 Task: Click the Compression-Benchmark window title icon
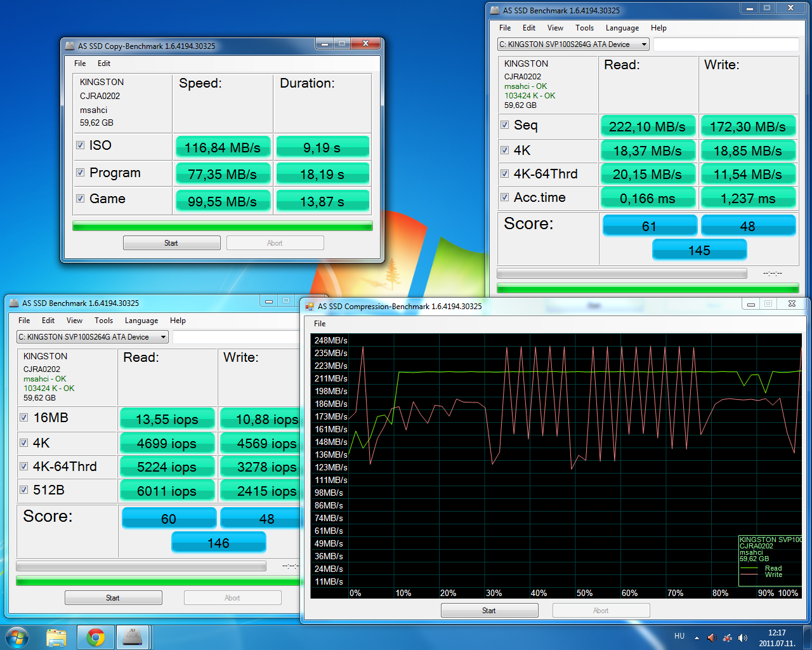[x=310, y=306]
